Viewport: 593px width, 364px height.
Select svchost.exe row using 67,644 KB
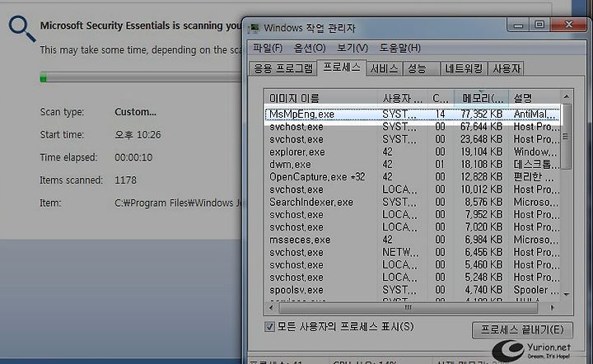coord(413,127)
